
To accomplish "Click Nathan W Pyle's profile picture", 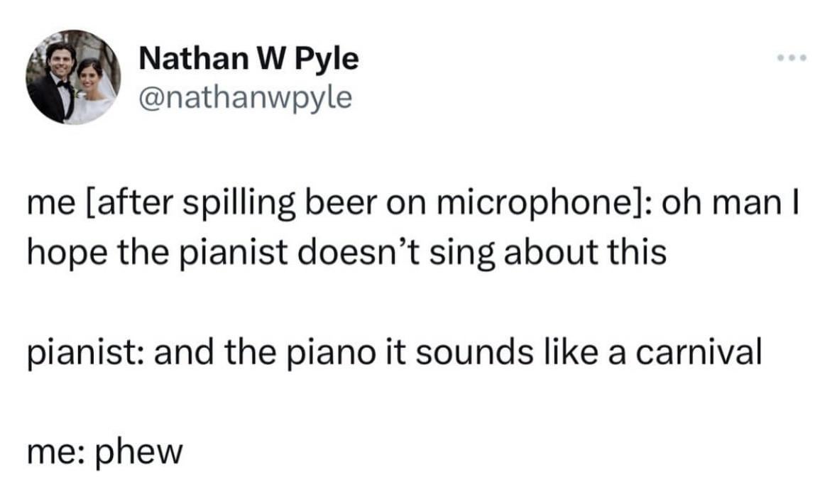I will [74, 77].
